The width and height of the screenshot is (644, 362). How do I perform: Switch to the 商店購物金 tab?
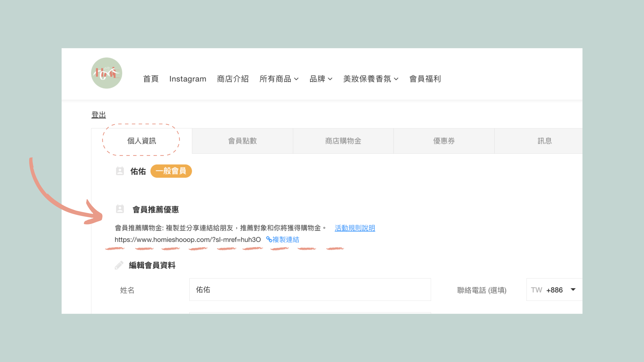coord(343,141)
